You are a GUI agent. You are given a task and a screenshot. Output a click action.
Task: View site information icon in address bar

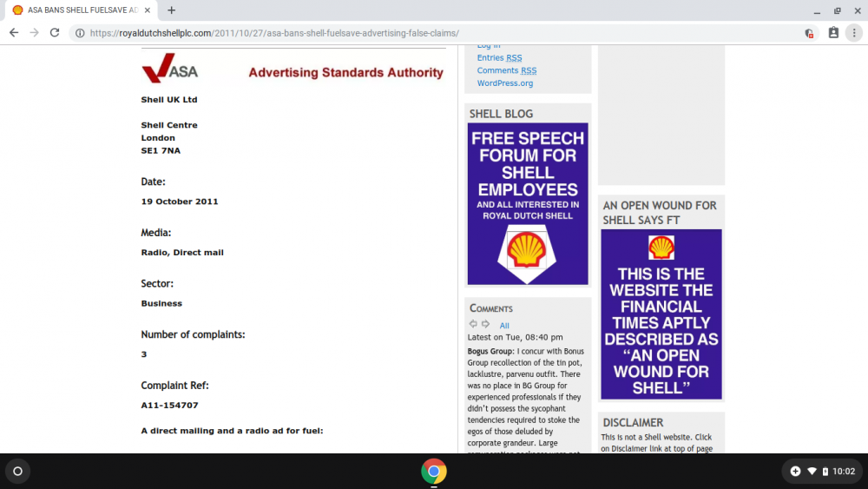tap(80, 33)
